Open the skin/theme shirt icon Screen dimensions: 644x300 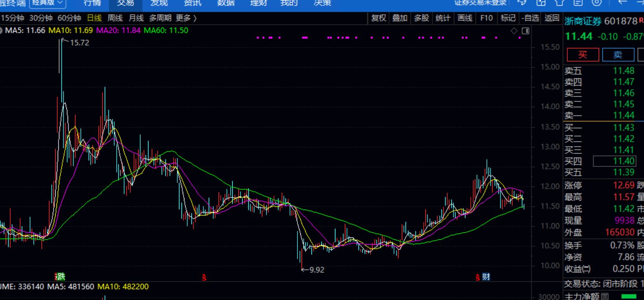point(559,2)
